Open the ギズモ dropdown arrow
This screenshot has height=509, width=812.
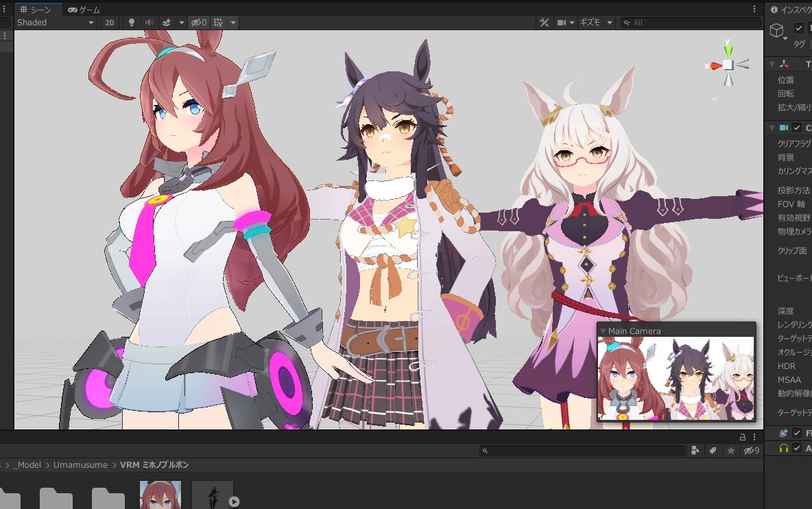pyautogui.click(x=610, y=22)
